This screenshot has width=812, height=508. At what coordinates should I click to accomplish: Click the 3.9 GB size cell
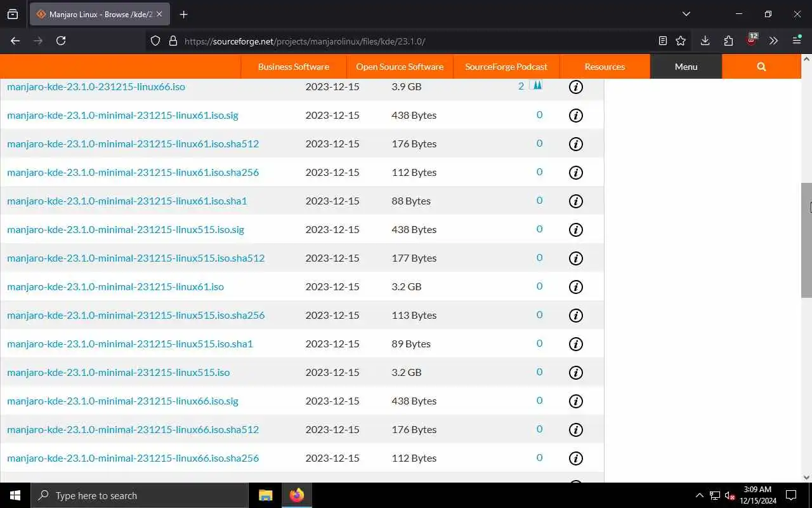(407, 86)
